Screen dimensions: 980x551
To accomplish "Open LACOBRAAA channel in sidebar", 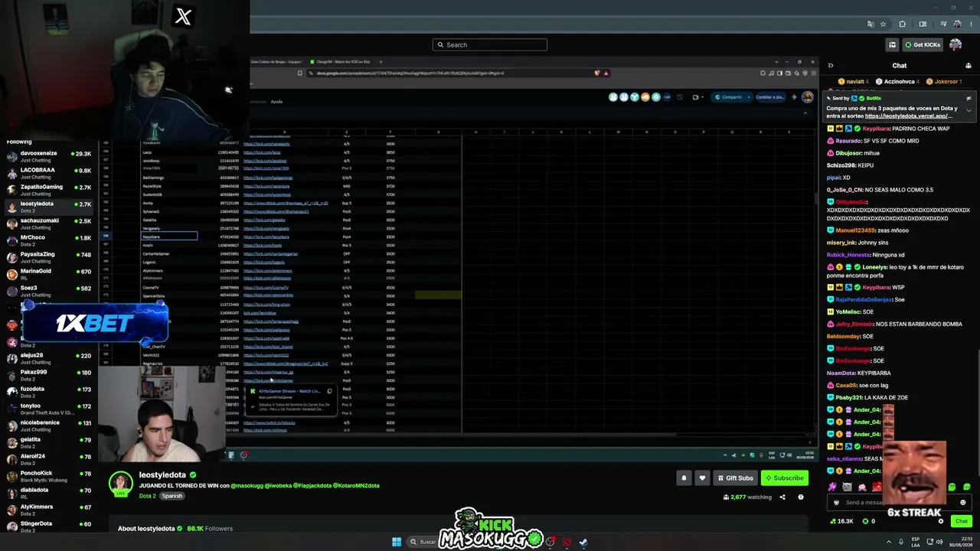I will tap(49, 173).
